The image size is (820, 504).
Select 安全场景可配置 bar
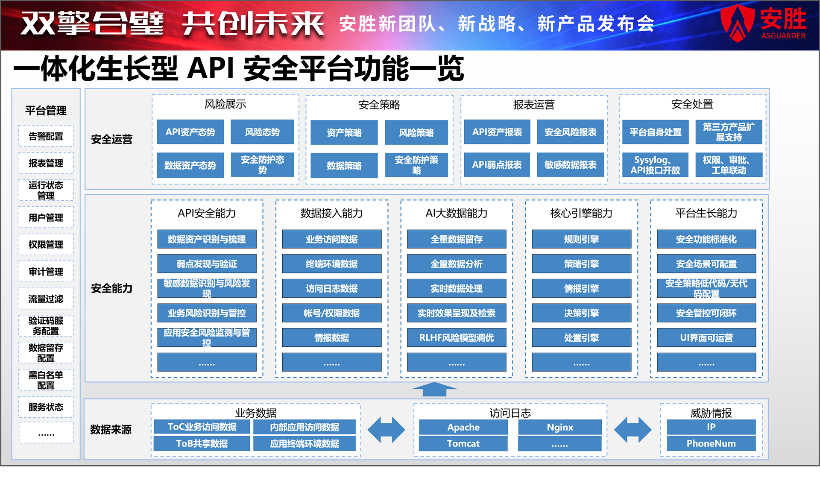(706, 264)
